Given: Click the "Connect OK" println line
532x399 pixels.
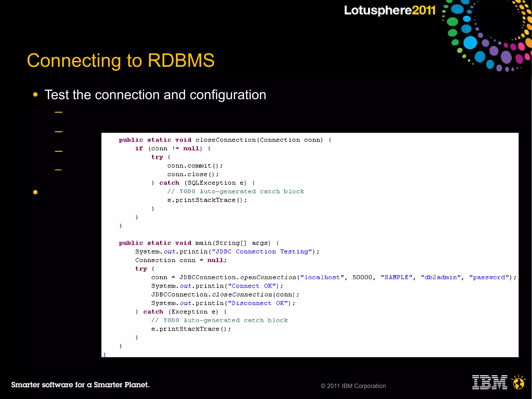Looking at the screenshot, I should pyautogui.click(x=217, y=286).
